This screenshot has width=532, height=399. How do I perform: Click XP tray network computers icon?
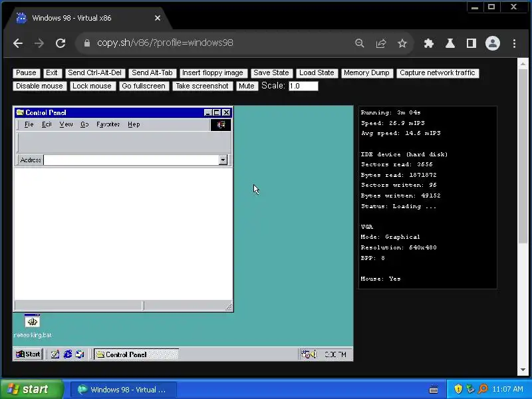click(x=470, y=389)
